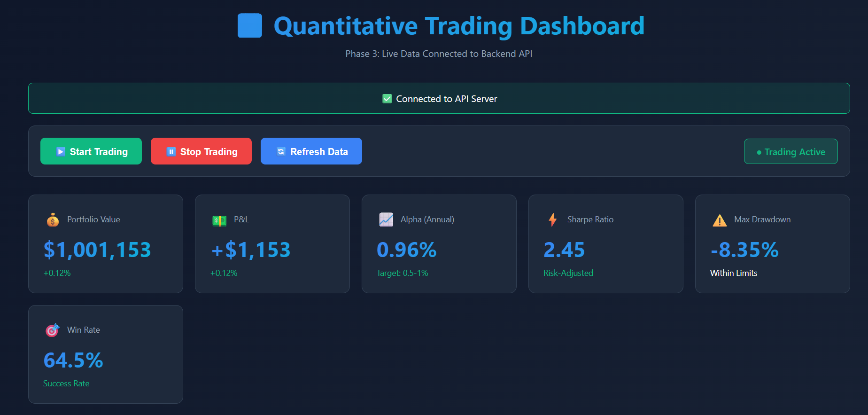The image size is (868, 415).
Task: Click the play icon in Start Trading
Action: click(x=61, y=151)
